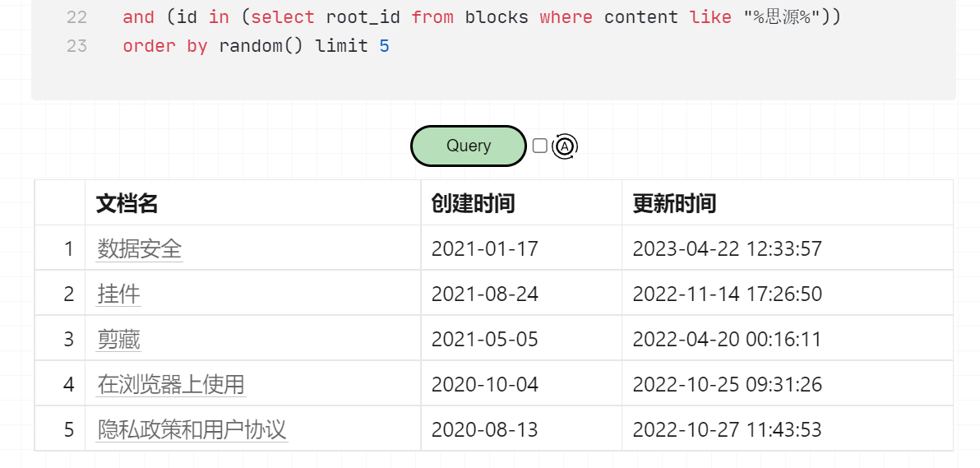The image size is (980, 468).
Task: Open the 剪藏 document link
Action: point(119,339)
